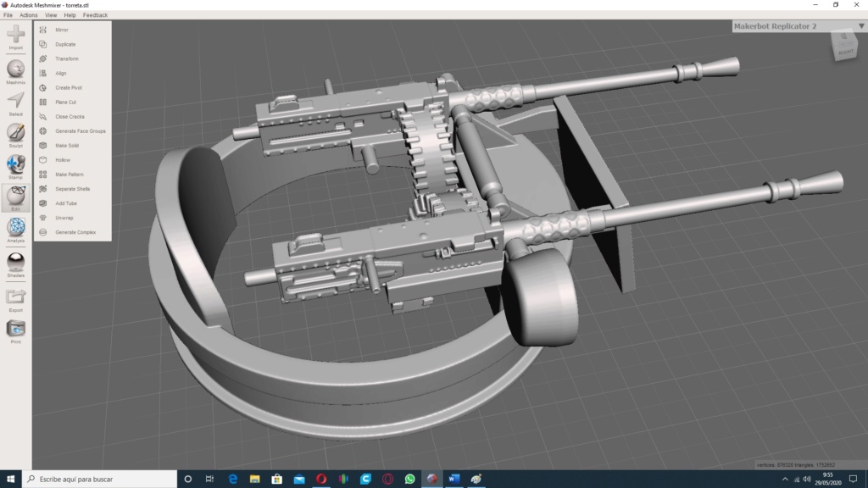Choose the Sculpt brush tool
This screenshot has height=488, width=868.
15,131
